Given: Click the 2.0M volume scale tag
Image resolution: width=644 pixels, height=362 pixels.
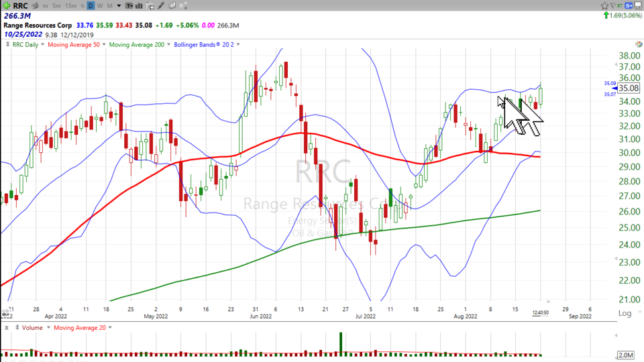Looking at the screenshot, I should [x=625, y=355].
